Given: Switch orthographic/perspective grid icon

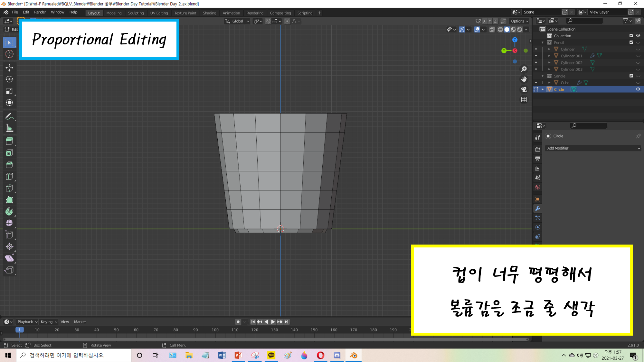Looking at the screenshot, I should point(524,100).
